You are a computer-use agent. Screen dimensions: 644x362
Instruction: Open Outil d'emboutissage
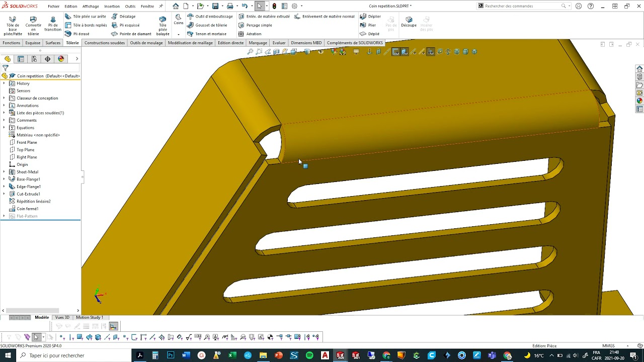(x=210, y=17)
